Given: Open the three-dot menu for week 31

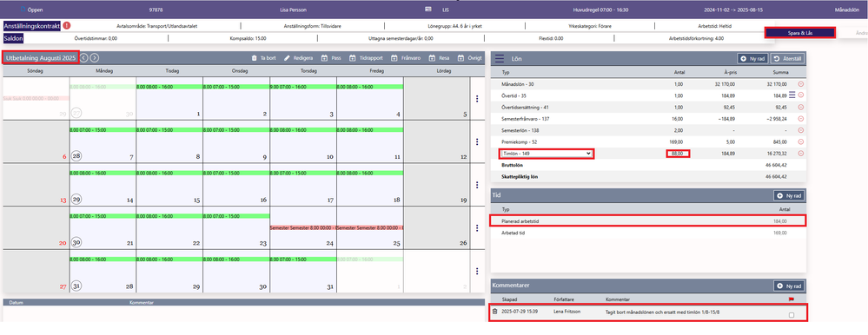Looking at the screenshot, I should [x=477, y=271].
